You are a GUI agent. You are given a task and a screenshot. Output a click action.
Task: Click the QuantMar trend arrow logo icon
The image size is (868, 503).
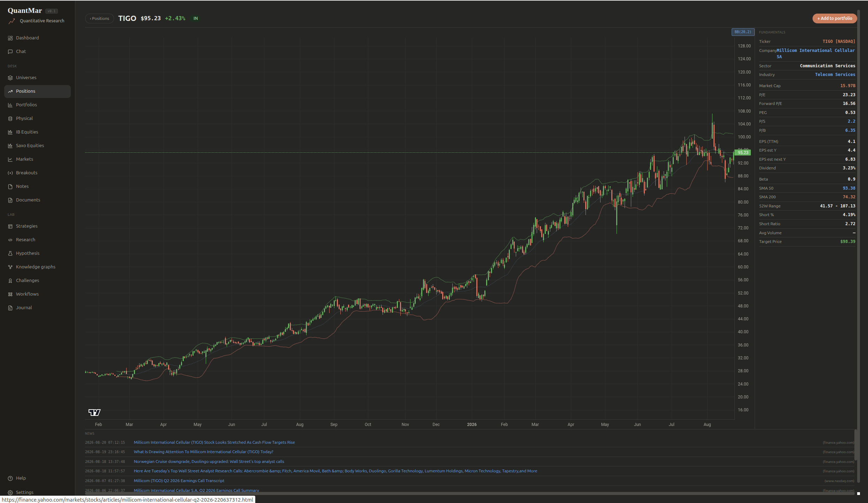pyautogui.click(x=12, y=21)
